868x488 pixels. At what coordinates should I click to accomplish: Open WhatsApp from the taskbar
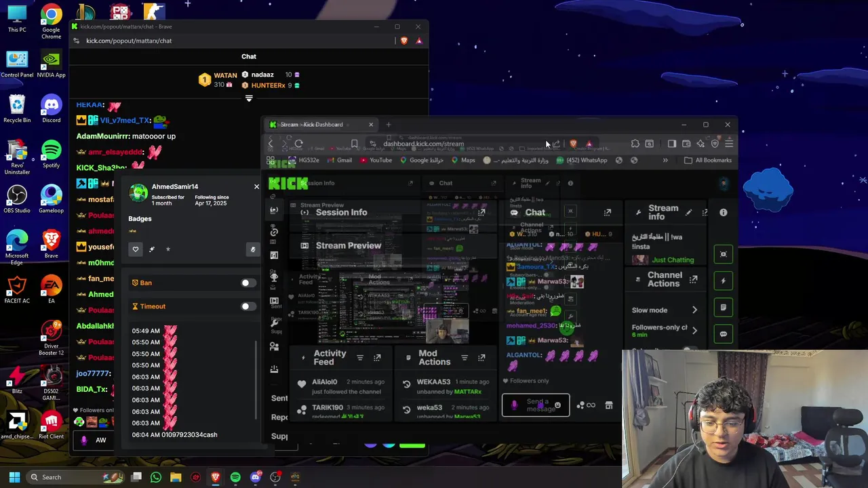[x=156, y=477]
